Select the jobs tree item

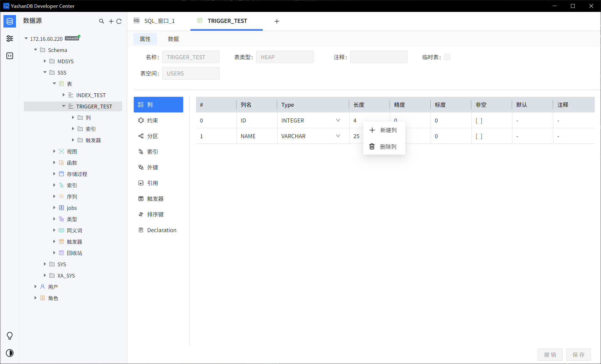click(x=72, y=208)
